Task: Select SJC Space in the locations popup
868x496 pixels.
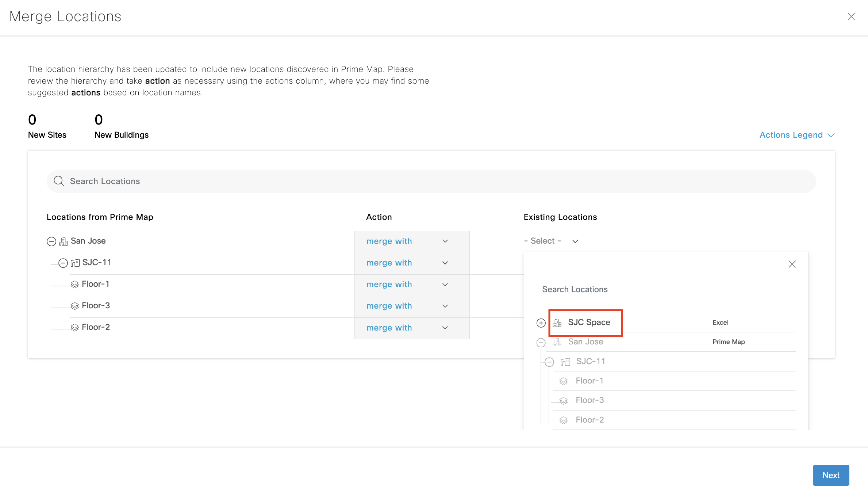Action: pos(589,323)
